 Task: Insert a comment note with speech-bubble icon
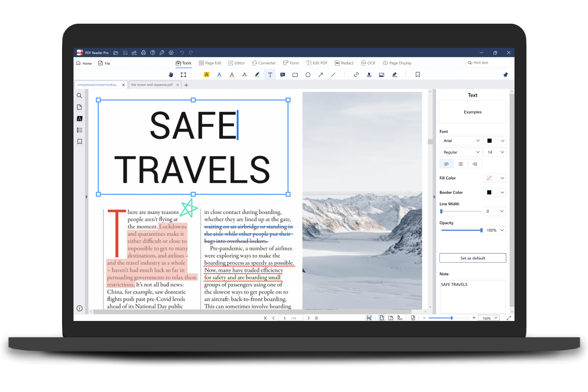tap(283, 75)
